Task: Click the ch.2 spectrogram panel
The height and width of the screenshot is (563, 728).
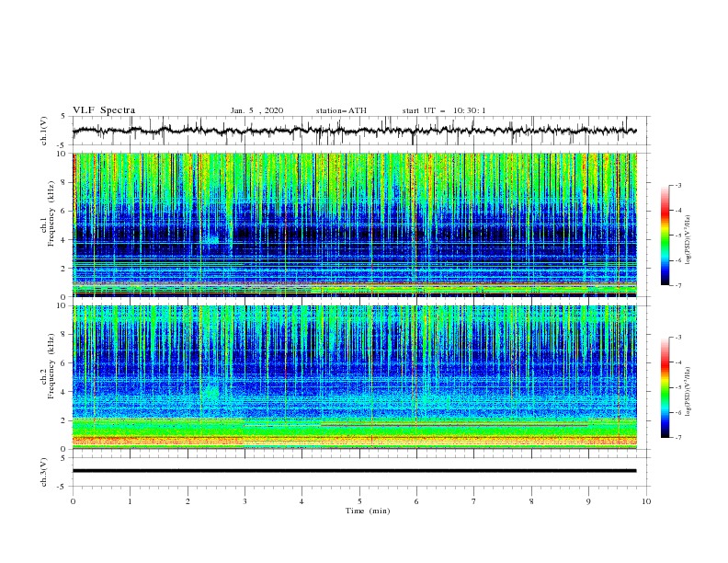Action: coord(355,377)
